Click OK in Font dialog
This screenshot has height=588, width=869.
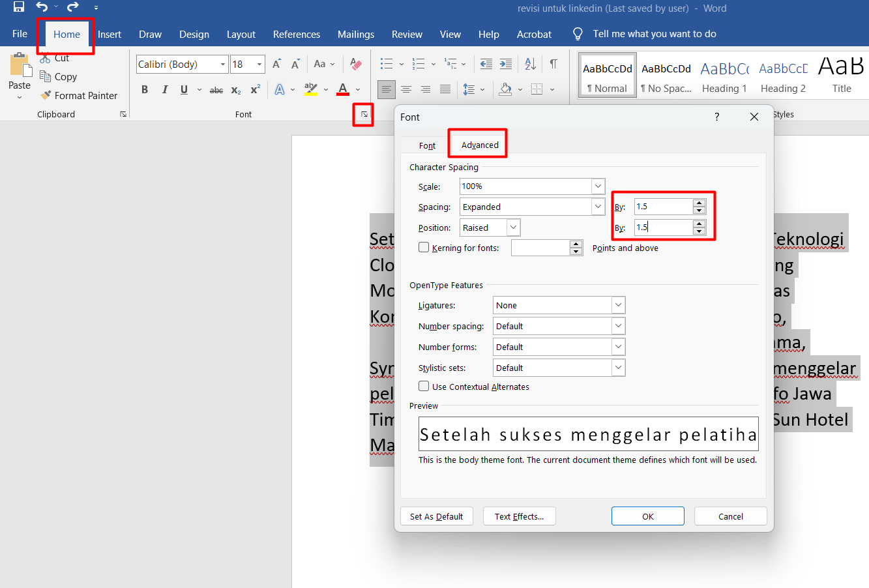648,516
